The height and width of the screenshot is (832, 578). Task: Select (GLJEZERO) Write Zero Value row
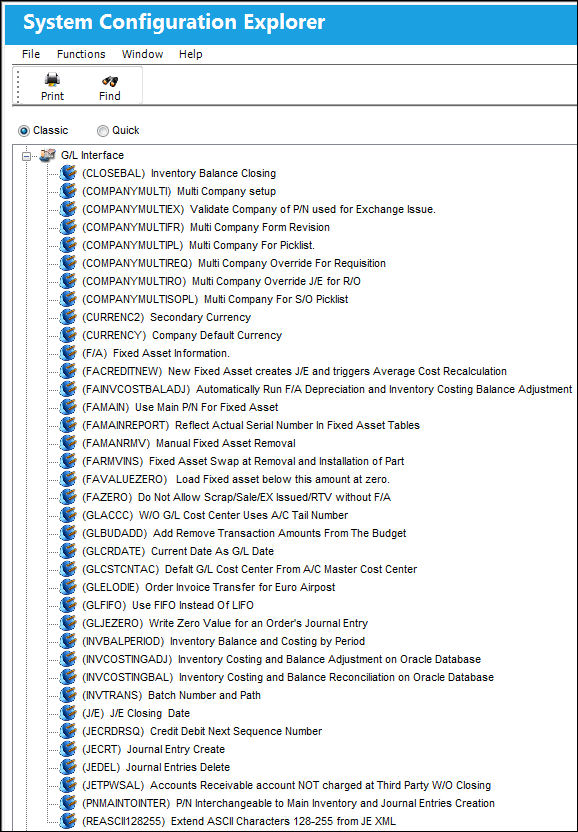point(225,623)
